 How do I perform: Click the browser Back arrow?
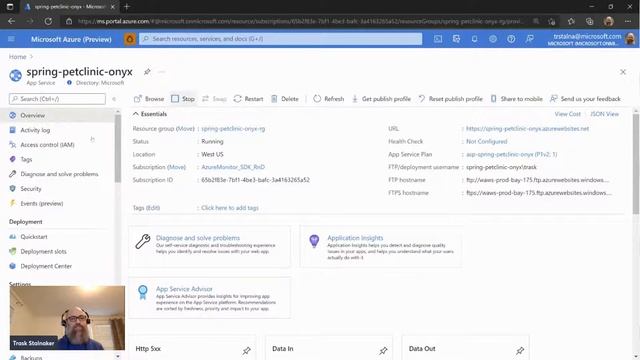point(11,21)
